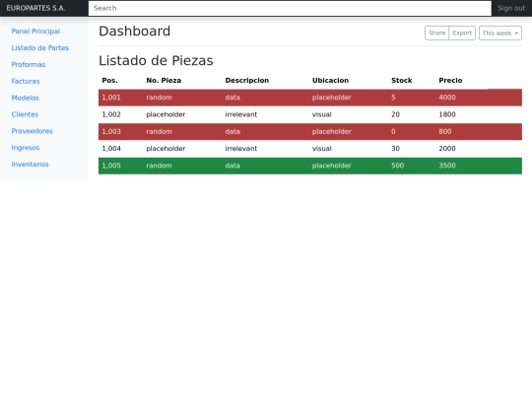Open Proveedores sidebar link
This screenshot has width=532, height=399.
click(x=32, y=131)
